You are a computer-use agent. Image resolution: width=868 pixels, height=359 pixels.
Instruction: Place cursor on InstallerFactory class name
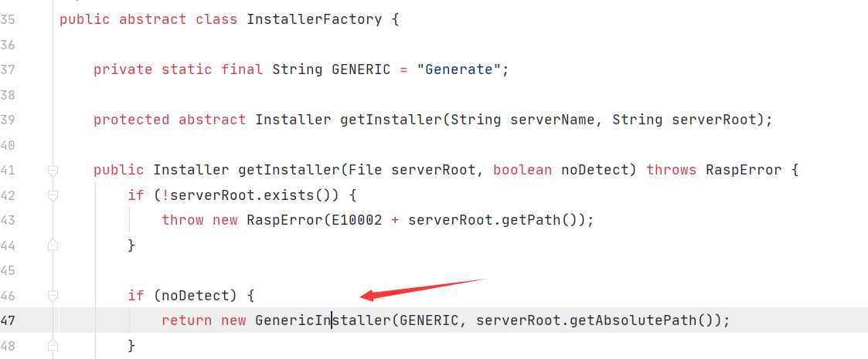(x=314, y=19)
